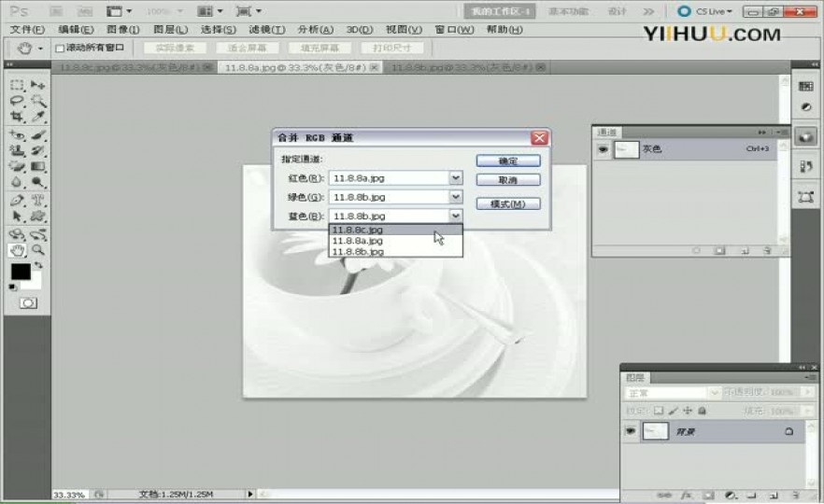Switch to 11.8.8c.jpg document tab

132,67
